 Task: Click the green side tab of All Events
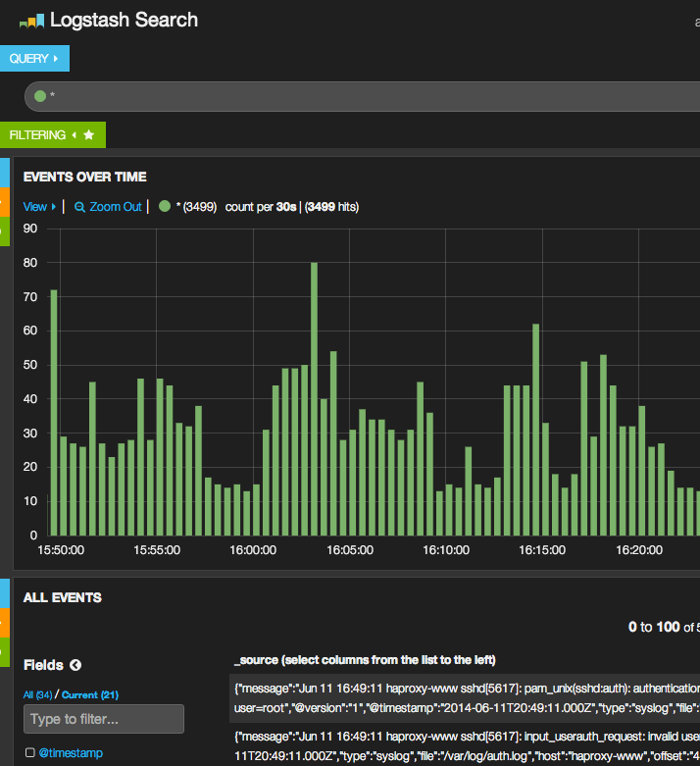[4, 652]
